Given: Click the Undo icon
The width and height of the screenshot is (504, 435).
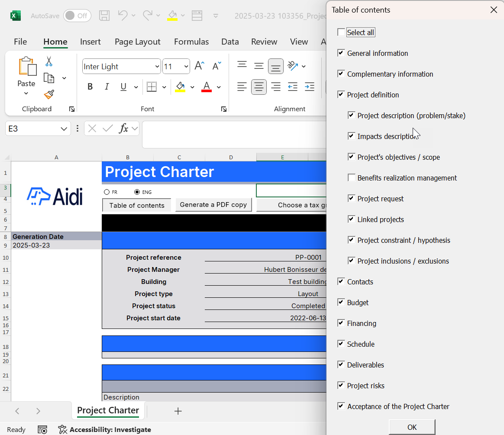Looking at the screenshot, I should click(122, 15).
